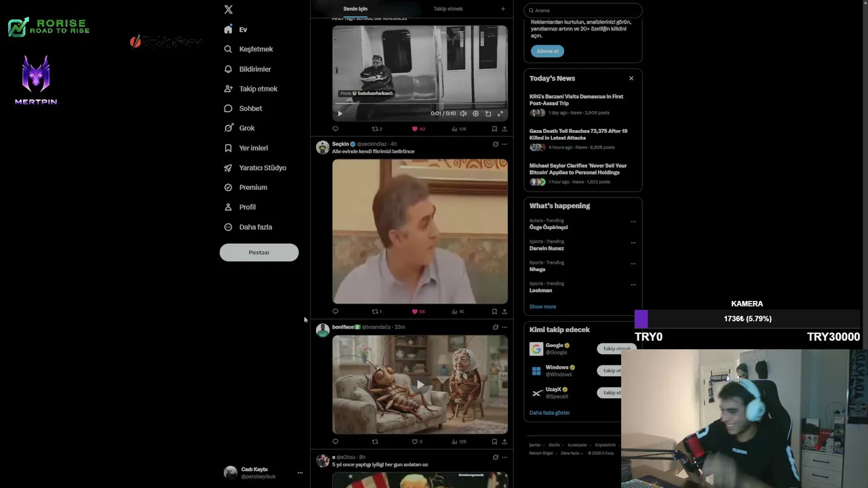
Task: Switch to Senin için tab
Action: 355,9
